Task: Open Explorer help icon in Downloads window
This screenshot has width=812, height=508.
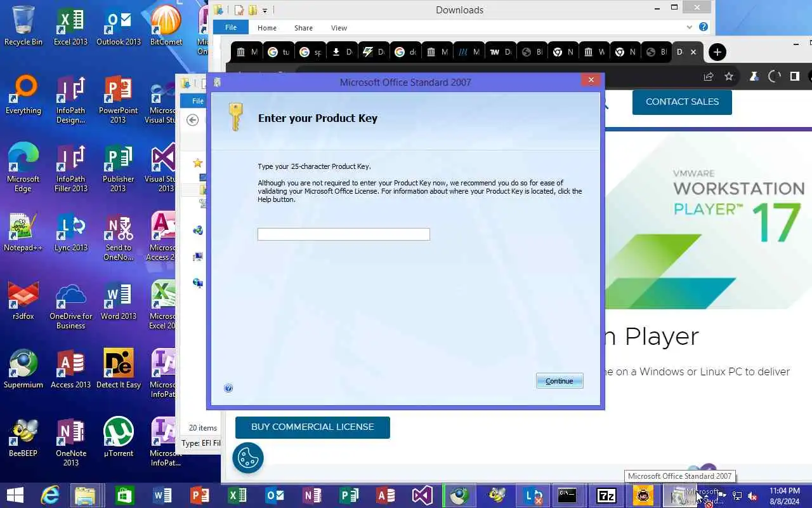Action: coord(703,27)
